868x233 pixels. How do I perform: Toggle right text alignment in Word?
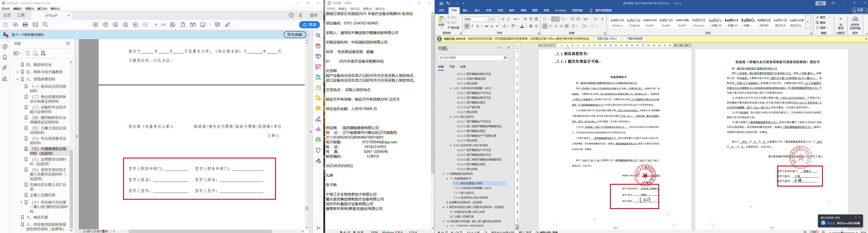pos(556,26)
